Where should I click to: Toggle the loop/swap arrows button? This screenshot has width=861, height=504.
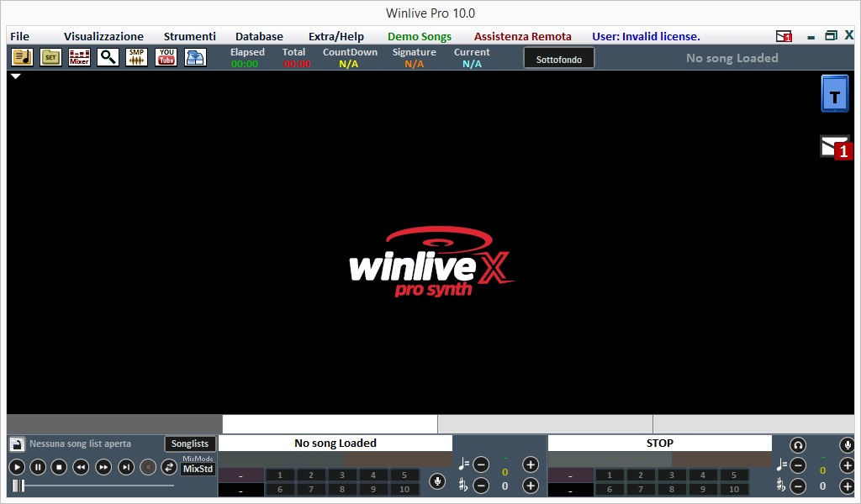point(169,467)
